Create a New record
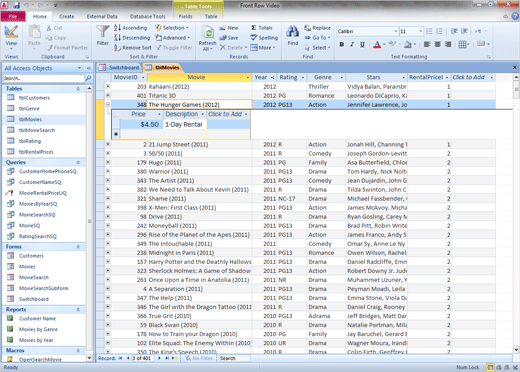 229,28
